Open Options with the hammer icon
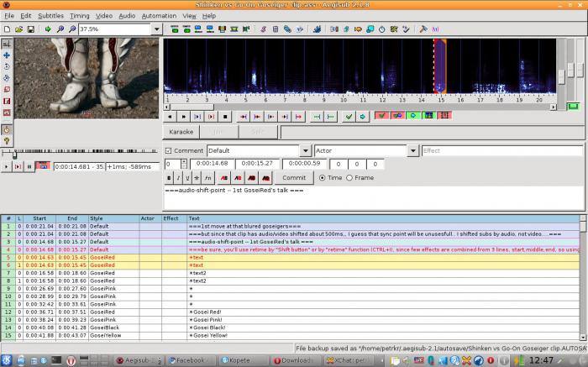This screenshot has width=588, height=367. [423, 29]
